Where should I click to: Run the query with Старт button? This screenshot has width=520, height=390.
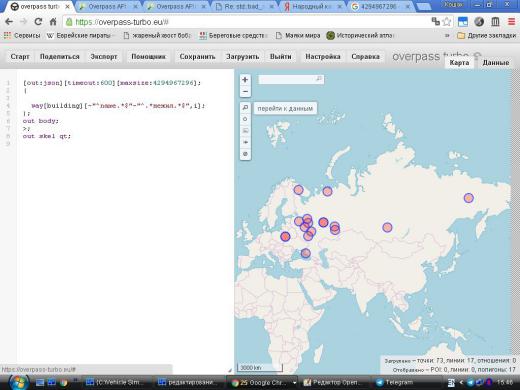pos(20,57)
